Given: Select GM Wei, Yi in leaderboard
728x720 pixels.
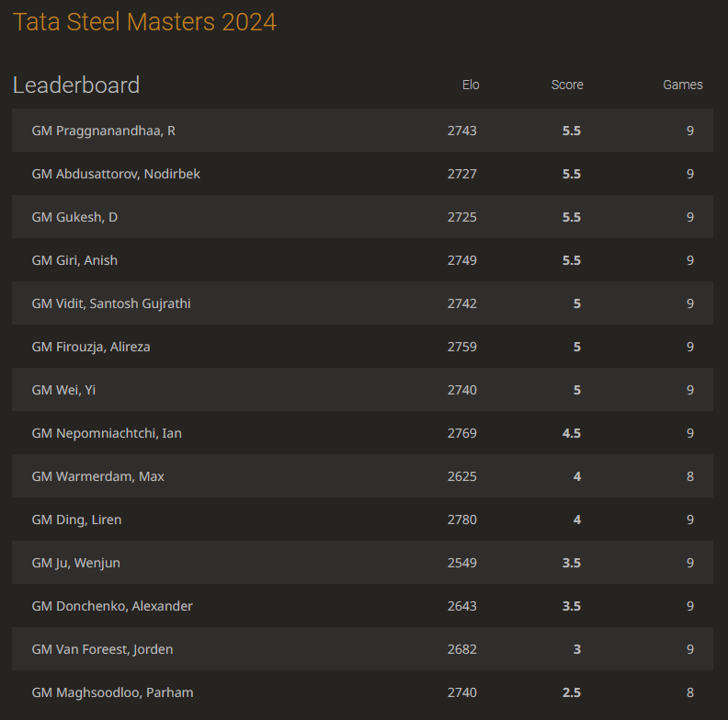Looking at the screenshot, I should (63, 390).
